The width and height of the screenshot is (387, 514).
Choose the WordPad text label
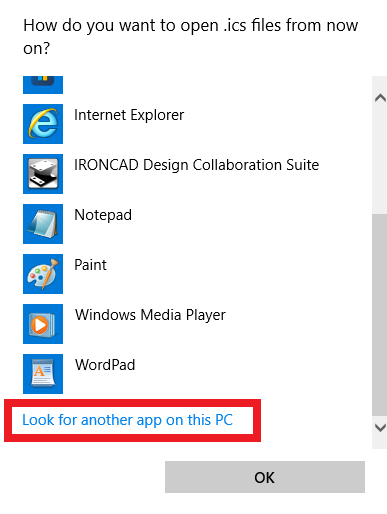tap(105, 365)
